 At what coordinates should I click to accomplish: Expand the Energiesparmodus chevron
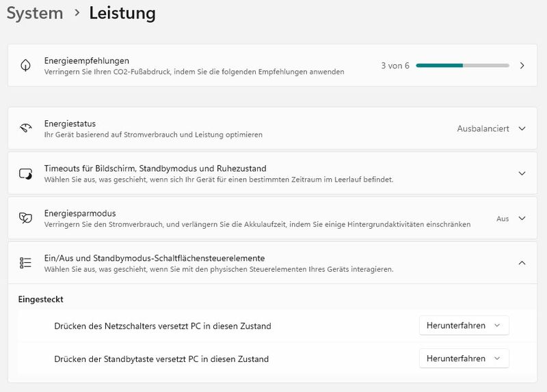point(522,219)
